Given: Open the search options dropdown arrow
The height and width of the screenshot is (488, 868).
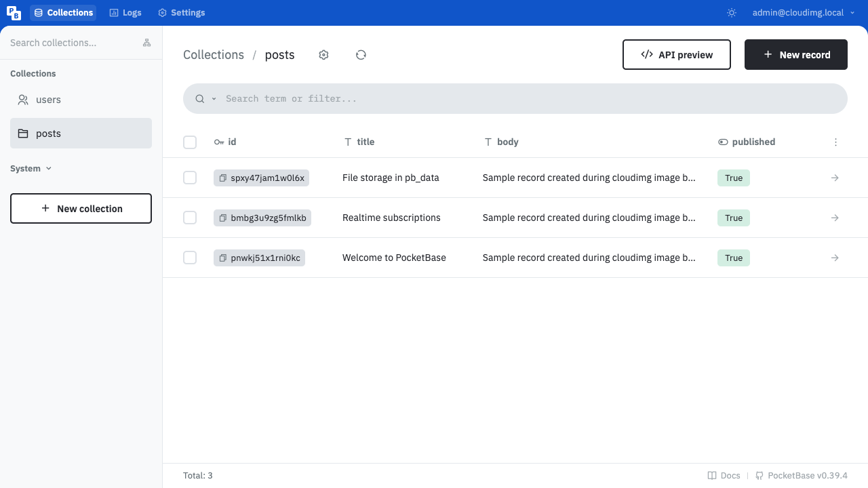Looking at the screenshot, I should pyautogui.click(x=214, y=99).
